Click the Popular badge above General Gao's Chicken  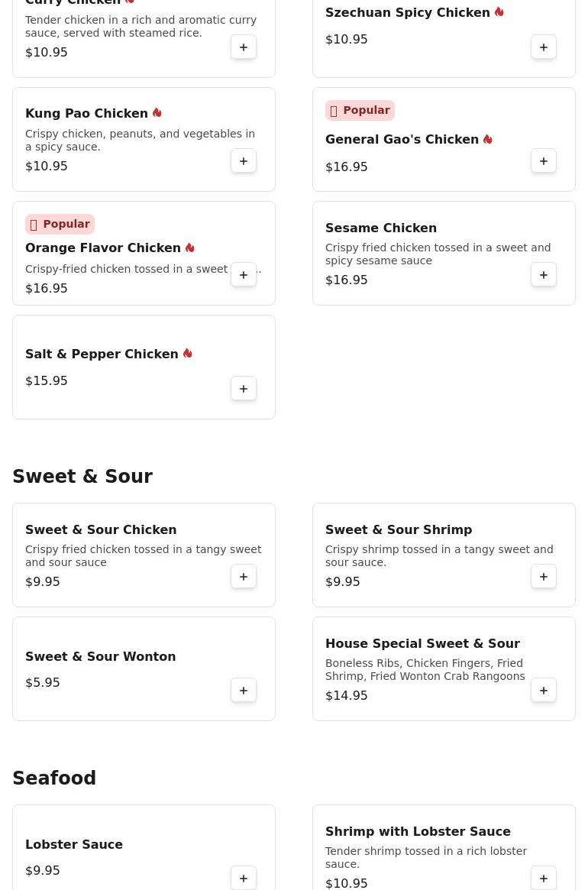tap(360, 111)
